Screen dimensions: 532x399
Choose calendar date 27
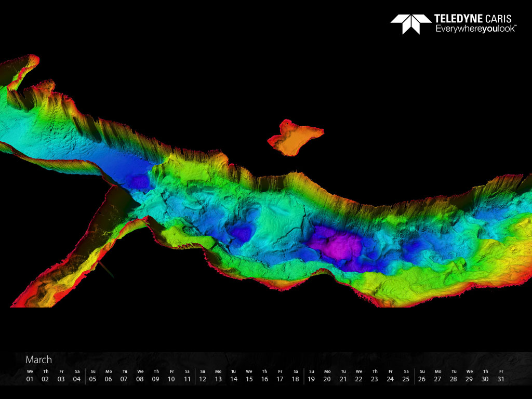pos(437,379)
